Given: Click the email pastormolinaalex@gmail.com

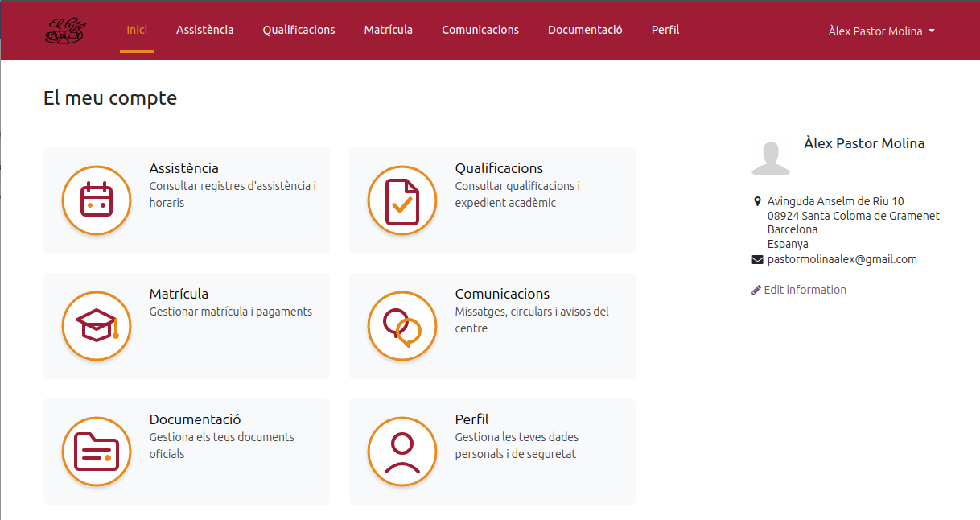Looking at the screenshot, I should [x=842, y=260].
